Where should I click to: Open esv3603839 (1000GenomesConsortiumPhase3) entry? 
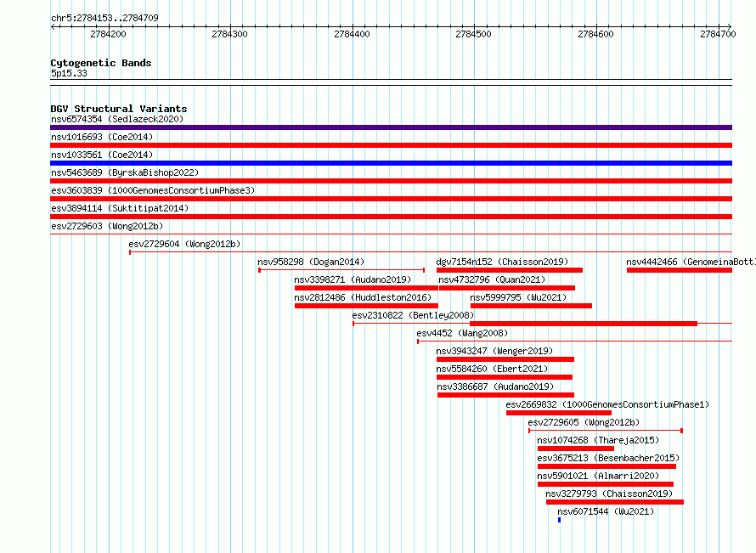153,190
